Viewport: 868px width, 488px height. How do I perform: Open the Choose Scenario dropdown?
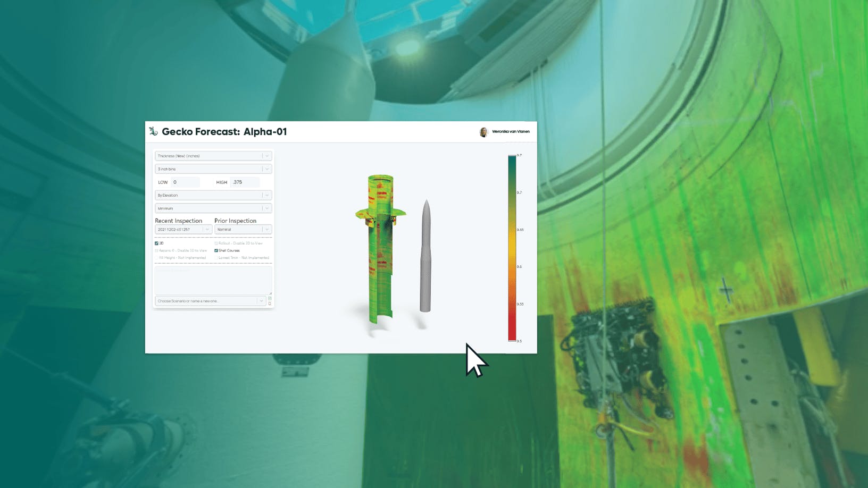point(210,301)
